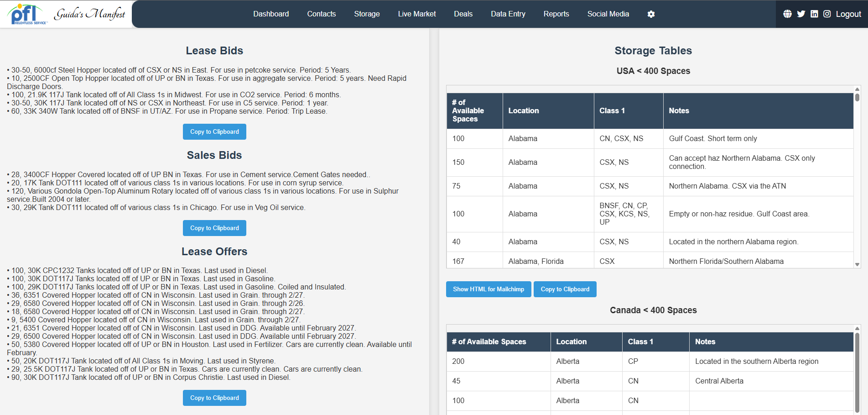Copy Lease Bids to clipboard
The height and width of the screenshot is (415, 868).
(x=214, y=132)
